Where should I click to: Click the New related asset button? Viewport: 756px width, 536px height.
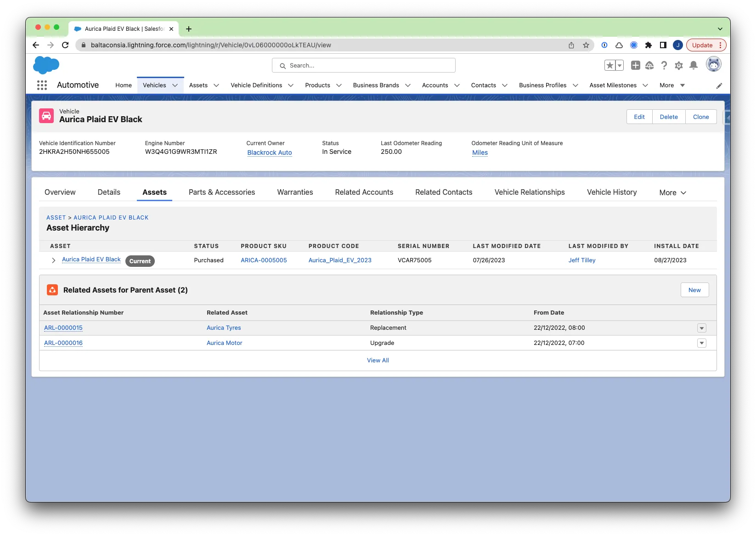click(x=694, y=290)
